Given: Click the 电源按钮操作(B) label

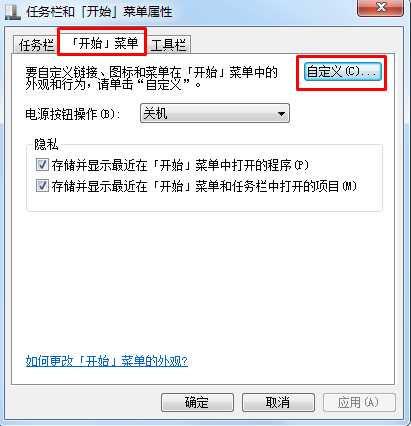Looking at the screenshot, I should 73,114.
